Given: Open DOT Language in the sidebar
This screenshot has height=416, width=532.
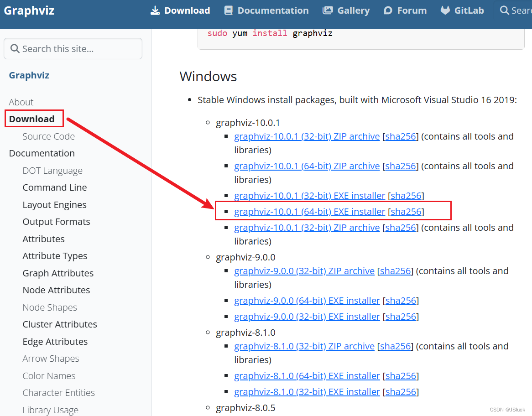Looking at the screenshot, I should coord(52,171).
